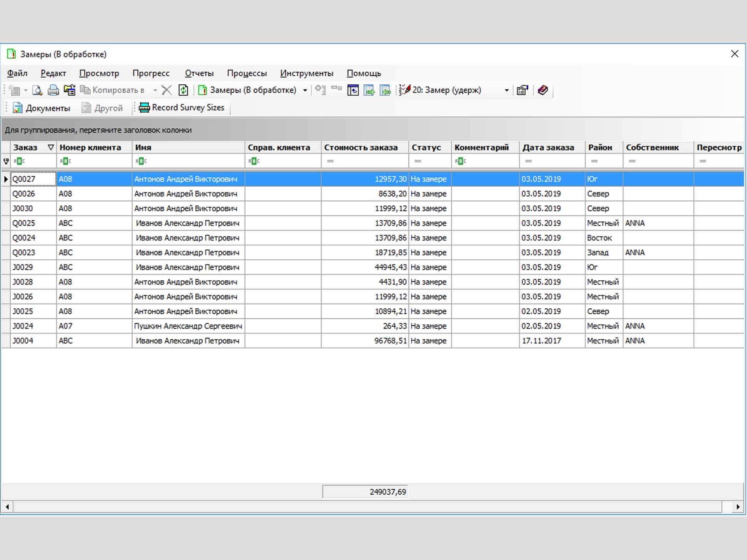Open the Инструменты menu
This screenshot has width=747, height=560.
307,73
